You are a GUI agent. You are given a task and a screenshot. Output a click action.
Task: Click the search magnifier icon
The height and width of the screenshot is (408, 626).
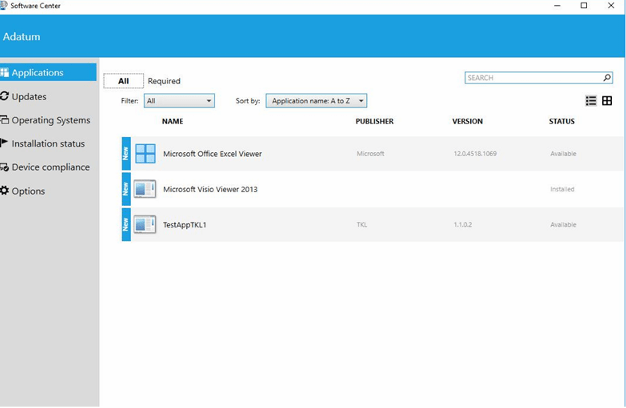coord(606,78)
